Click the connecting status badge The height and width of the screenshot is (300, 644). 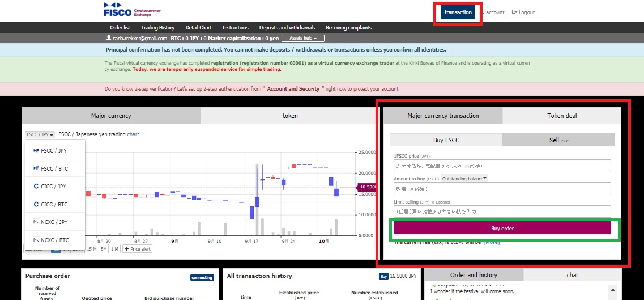pos(202,278)
